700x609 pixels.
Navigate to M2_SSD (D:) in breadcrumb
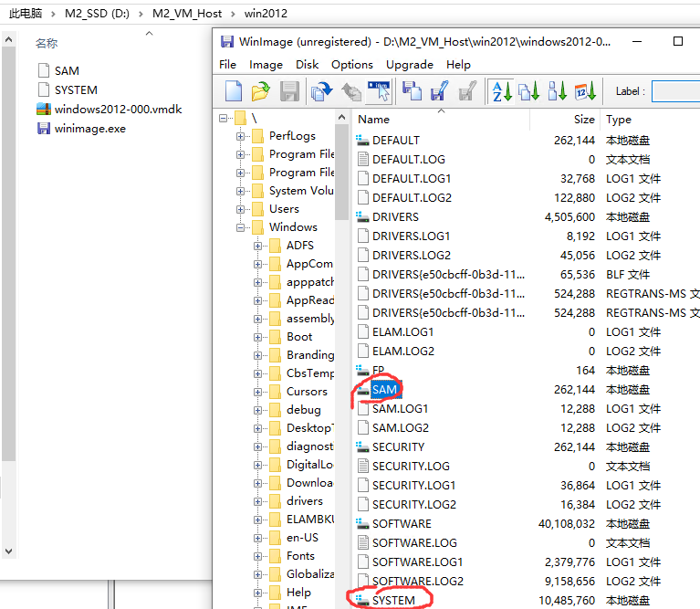pos(97,14)
